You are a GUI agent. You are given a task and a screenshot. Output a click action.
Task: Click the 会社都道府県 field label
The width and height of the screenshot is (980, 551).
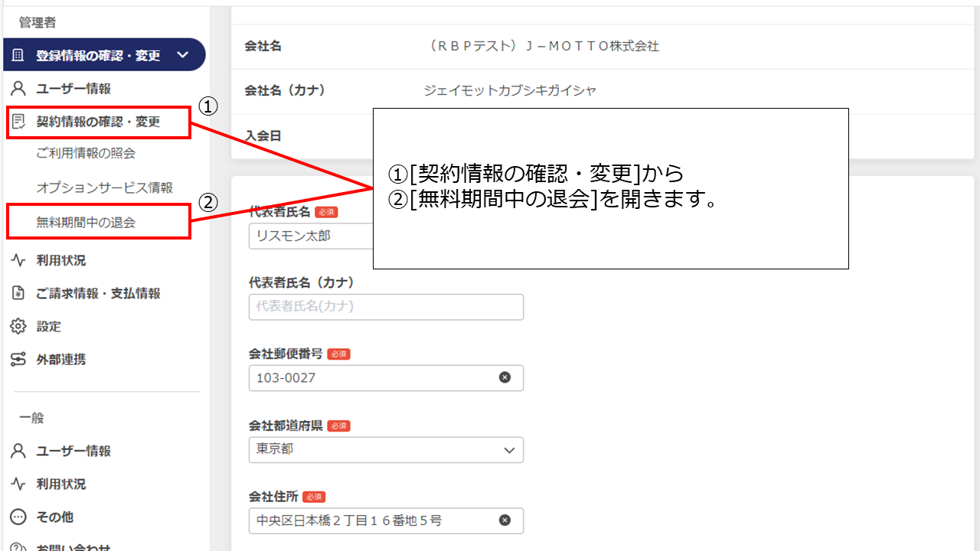(x=286, y=425)
